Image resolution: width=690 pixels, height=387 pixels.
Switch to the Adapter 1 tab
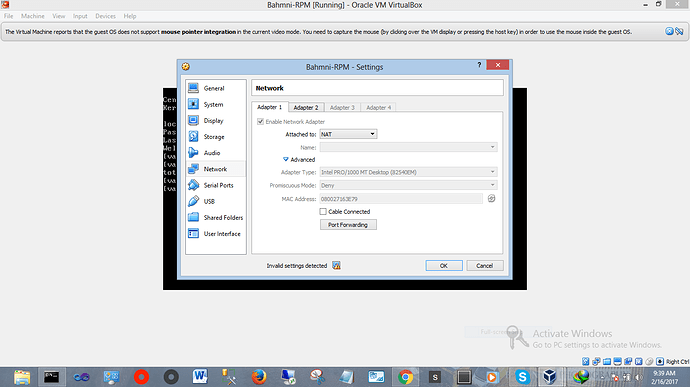point(270,107)
